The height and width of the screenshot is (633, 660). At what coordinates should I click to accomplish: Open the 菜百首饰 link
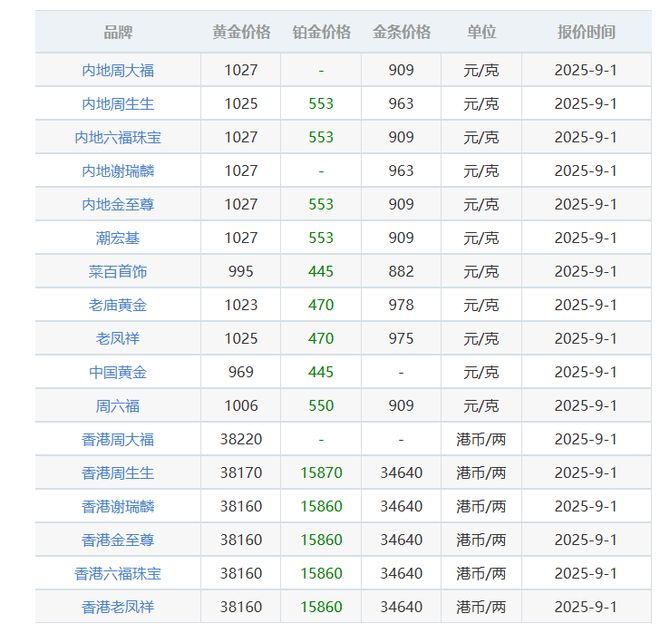click(118, 272)
